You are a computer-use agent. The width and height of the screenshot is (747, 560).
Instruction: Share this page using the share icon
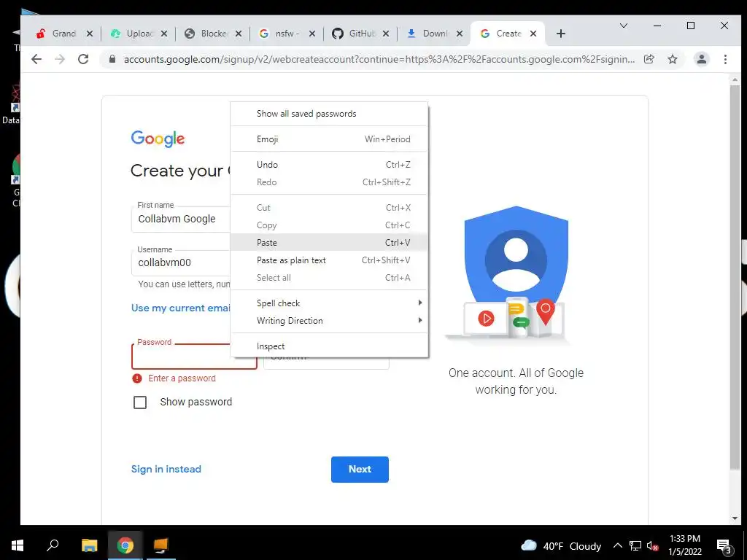click(649, 59)
